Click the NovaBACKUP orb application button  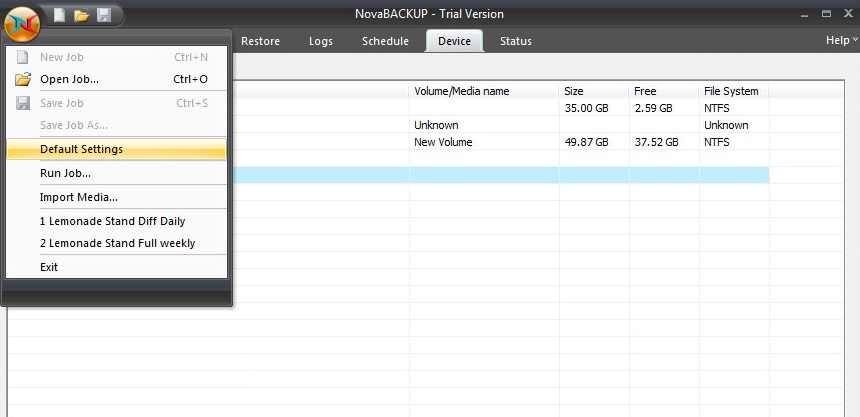[22, 23]
